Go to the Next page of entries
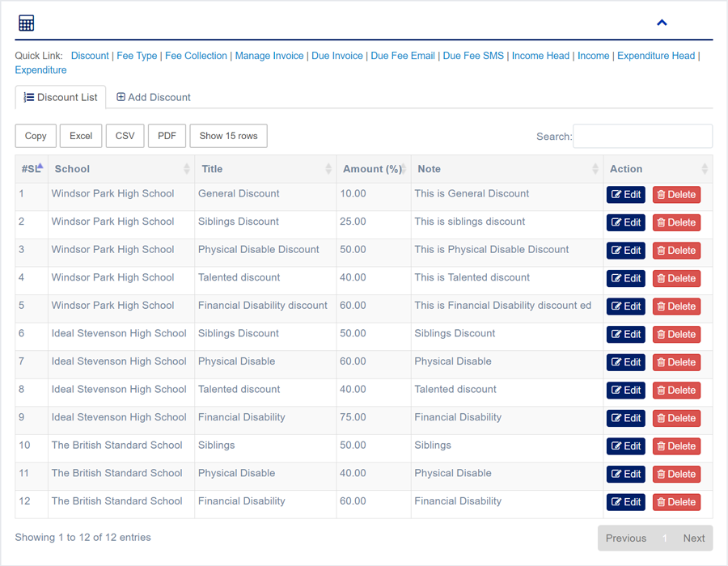Screen dimensions: 728x566 tap(693, 538)
